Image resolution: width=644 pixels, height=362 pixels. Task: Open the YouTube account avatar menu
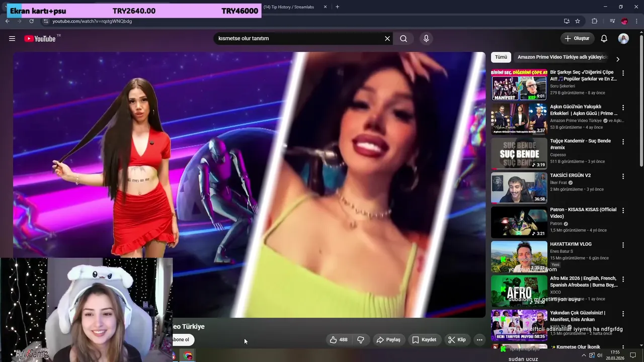pyautogui.click(x=623, y=39)
